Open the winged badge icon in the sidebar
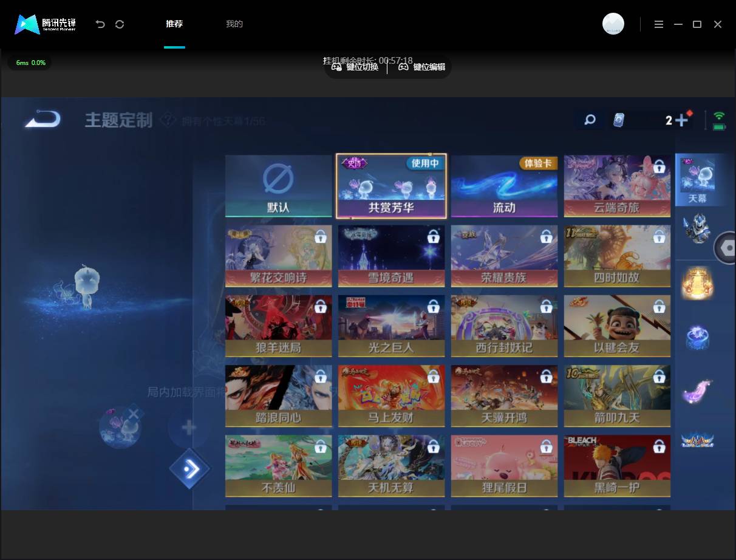This screenshot has width=736, height=560. (697, 440)
